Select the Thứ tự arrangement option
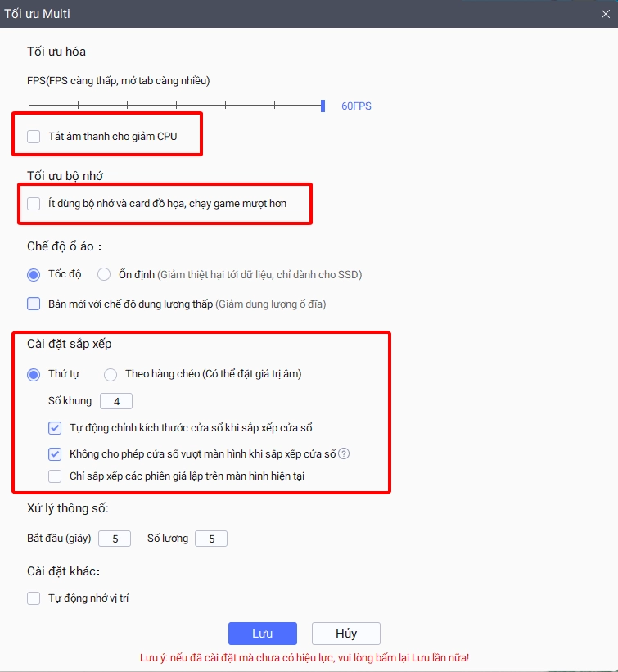The width and height of the screenshot is (618, 672). tap(34, 375)
